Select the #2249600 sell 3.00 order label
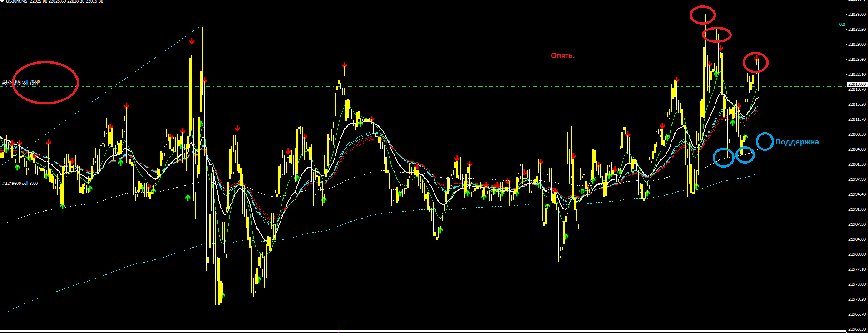This screenshot has width=868, height=333. pos(20,184)
